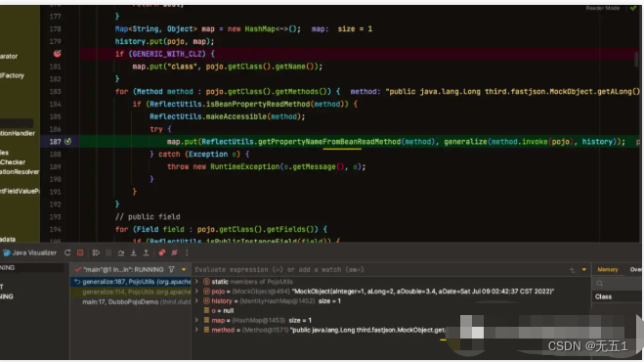Click line number 183 in gutter
Screen dimensions: 644x362
(x=55, y=91)
